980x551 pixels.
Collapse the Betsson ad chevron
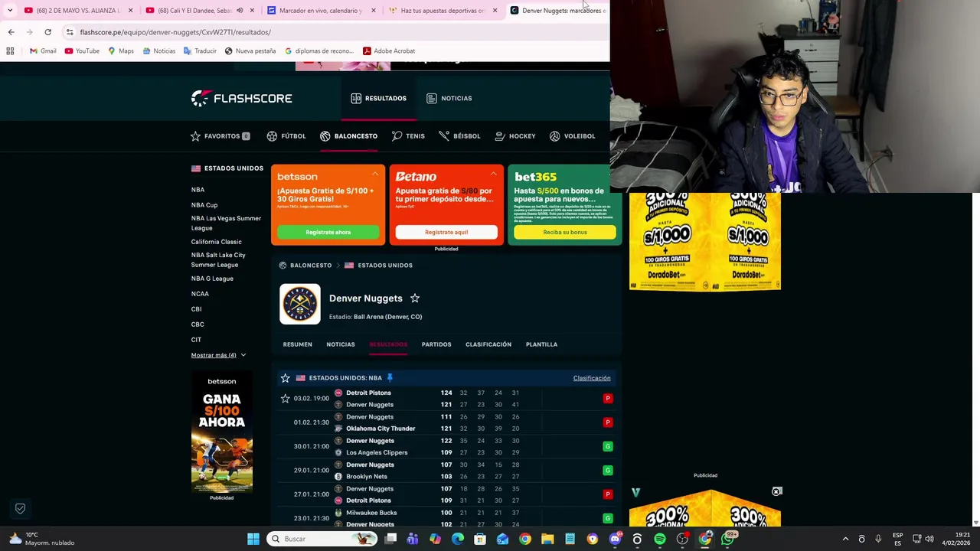375,174
